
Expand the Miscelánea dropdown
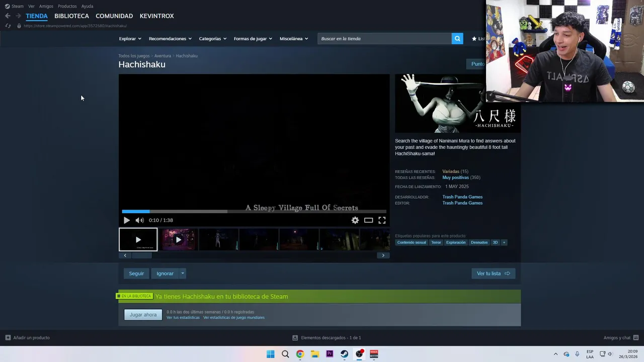coord(294,39)
